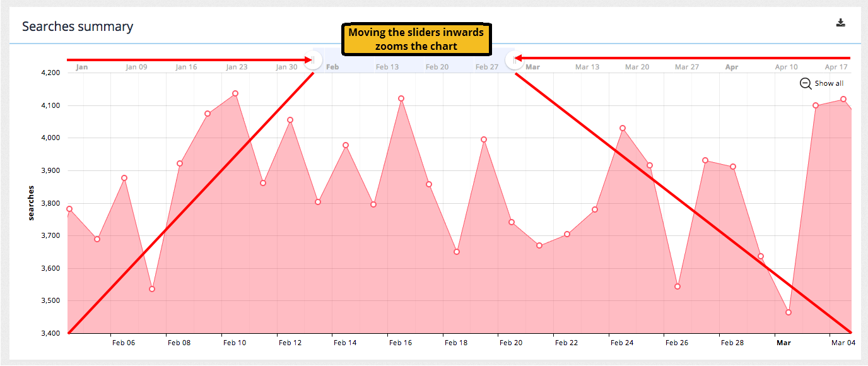Click 'Apr 17' in the range navigator
The height and width of the screenshot is (366, 868).
(x=836, y=67)
